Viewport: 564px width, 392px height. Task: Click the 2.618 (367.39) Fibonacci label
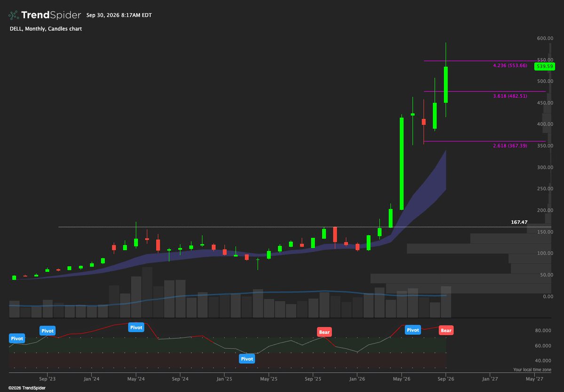coord(510,146)
